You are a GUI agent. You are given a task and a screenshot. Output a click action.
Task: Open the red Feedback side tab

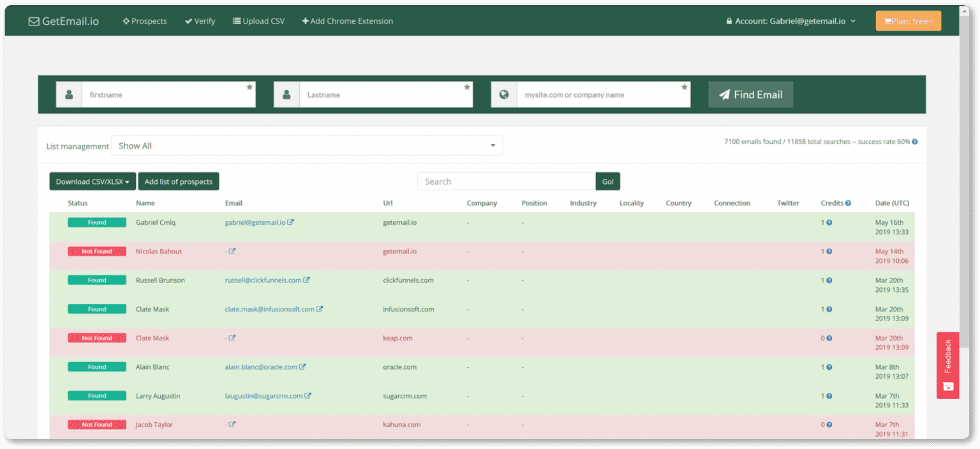(947, 365)
